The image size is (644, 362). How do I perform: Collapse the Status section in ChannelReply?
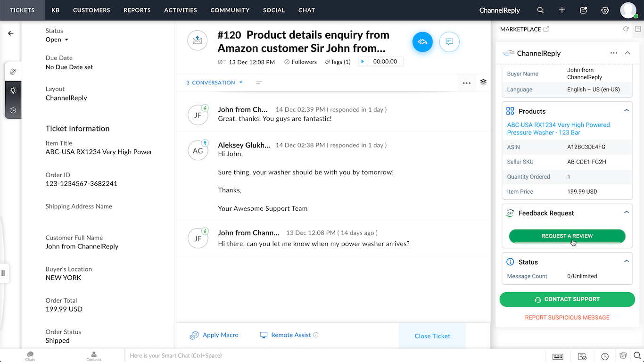[x=627, y=261]
